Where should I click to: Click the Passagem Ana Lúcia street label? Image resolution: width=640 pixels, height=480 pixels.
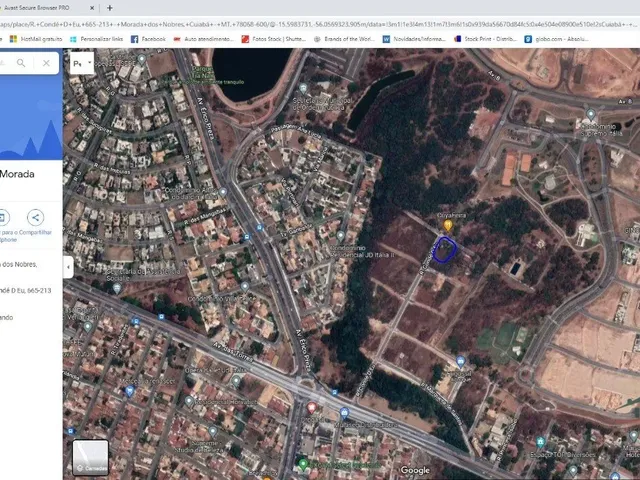pyautogui.click(x=295, y=131)
